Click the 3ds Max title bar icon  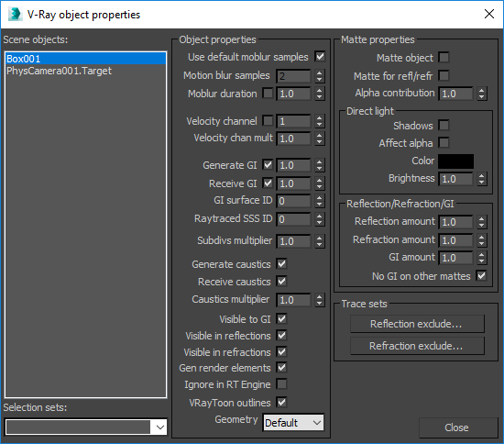pos(15,15)
